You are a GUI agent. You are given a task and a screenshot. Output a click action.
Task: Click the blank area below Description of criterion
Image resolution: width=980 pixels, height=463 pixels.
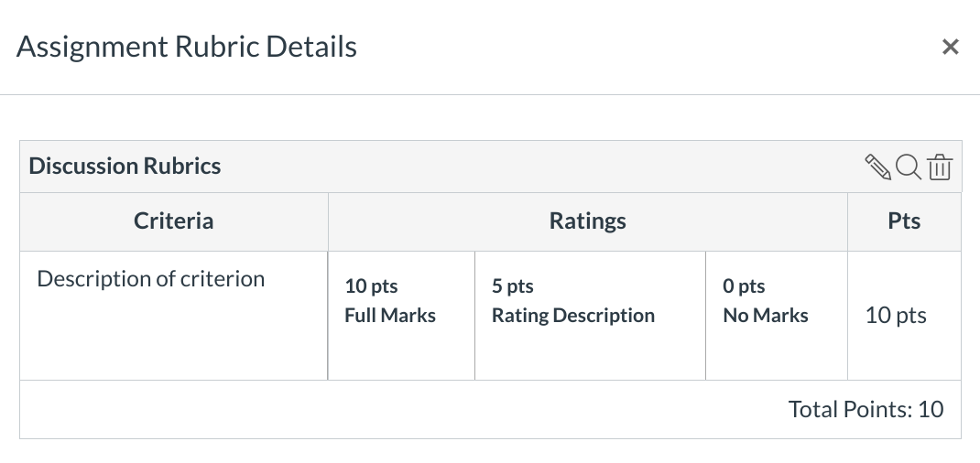[x=173, y=339]
